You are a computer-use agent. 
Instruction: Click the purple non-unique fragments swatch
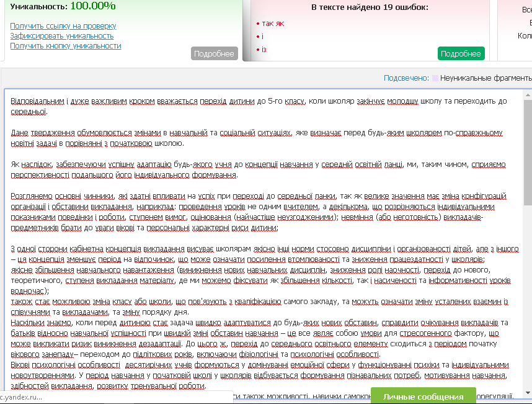435,78
